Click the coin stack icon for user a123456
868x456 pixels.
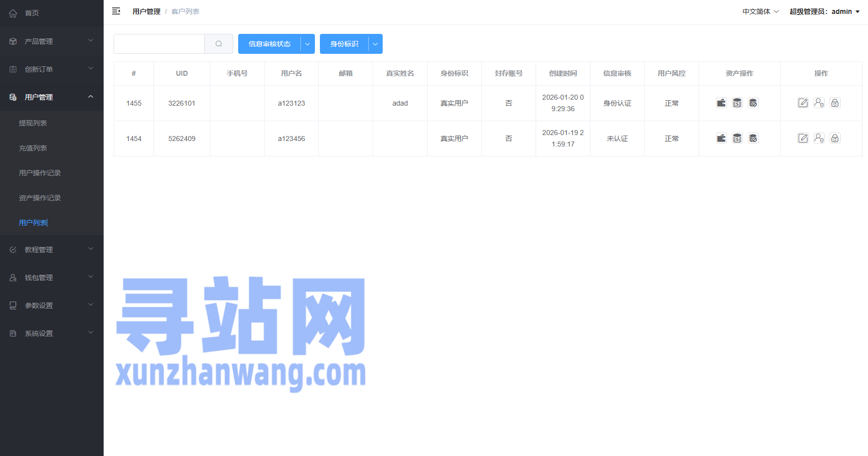coord(737,139)
